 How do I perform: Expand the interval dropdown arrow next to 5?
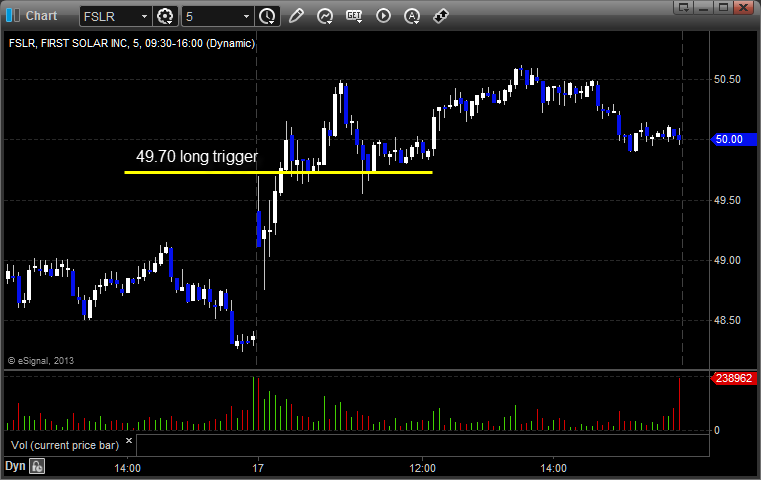(x=246, y=17)
